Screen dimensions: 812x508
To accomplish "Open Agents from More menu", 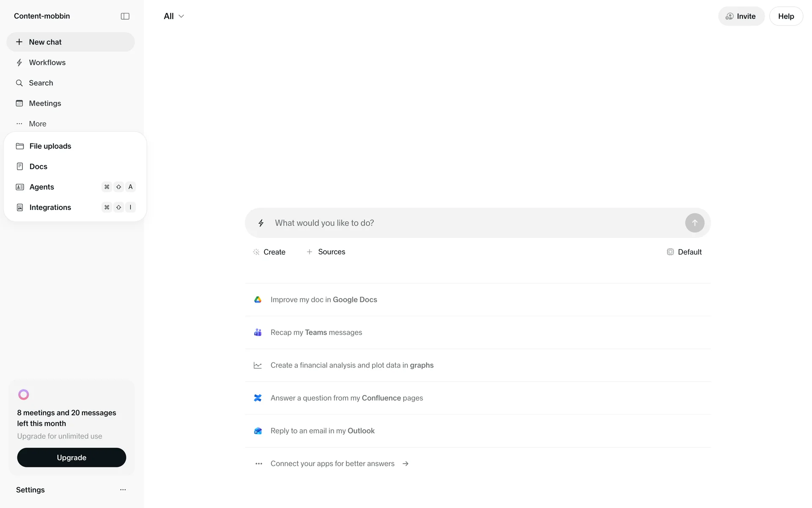I will 41,187.
